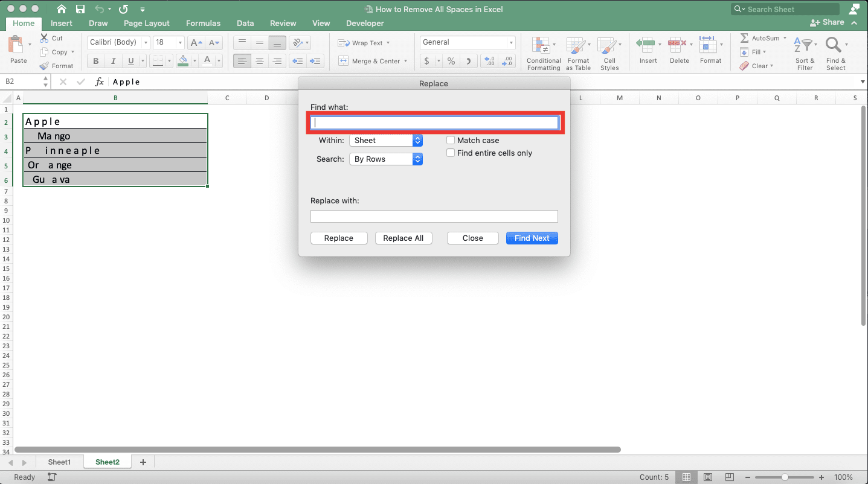Screen dimensions: 868x484
Task: Enable Find entire cells only
Action: [451, 153]
